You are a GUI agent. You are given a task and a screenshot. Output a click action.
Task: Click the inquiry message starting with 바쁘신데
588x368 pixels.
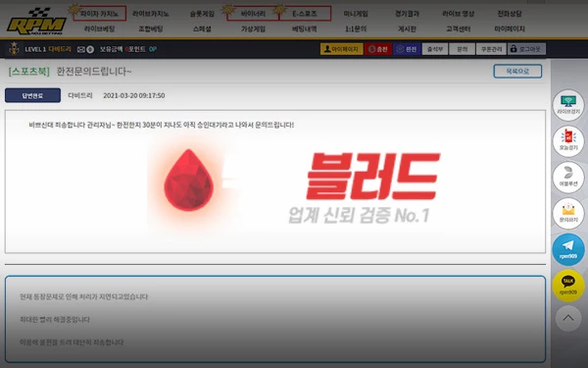point(162,125)
